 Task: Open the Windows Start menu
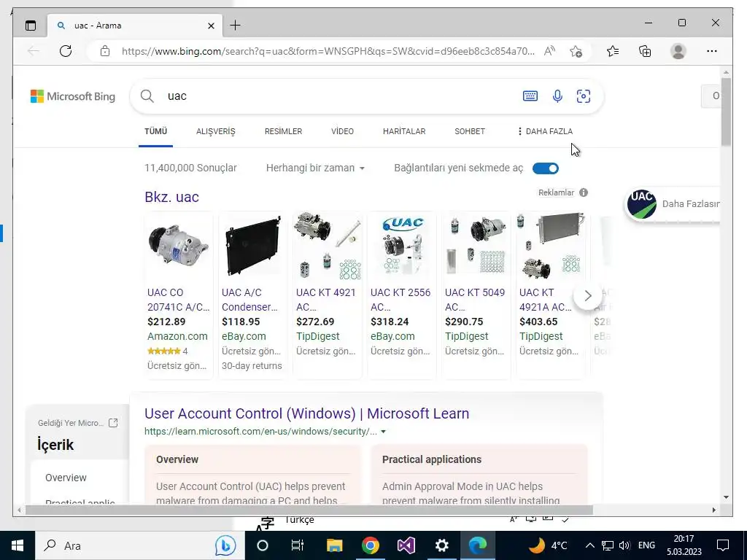pyautogui.click(x=18, y=545)
